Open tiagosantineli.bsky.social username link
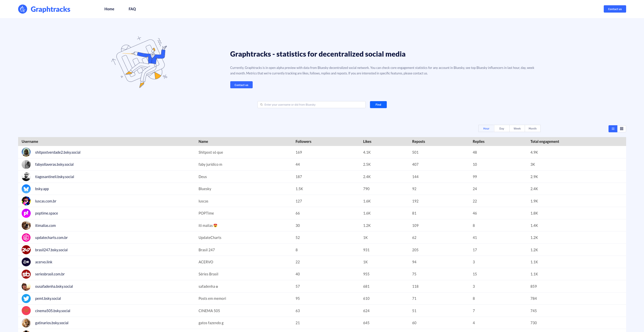The width and height of the screenshot is (644, 332). [55, 177]
